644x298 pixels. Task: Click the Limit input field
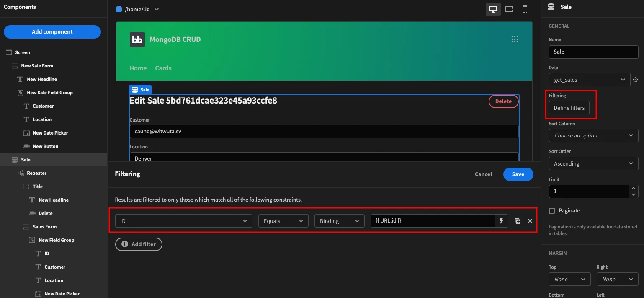pos(589,191)
